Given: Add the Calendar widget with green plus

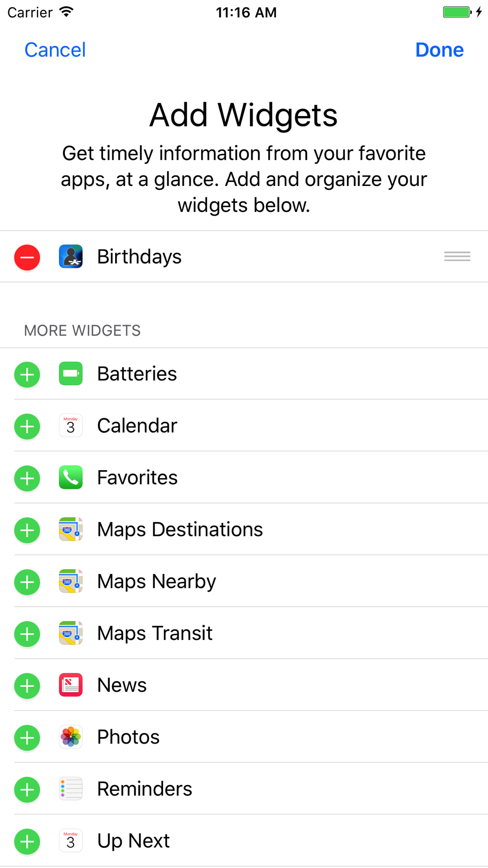Looking at the screenshot, I should pos(27,427).
